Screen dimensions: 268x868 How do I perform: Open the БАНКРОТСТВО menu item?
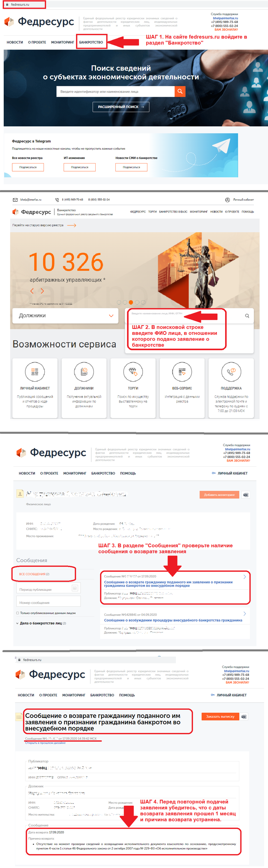91,42
